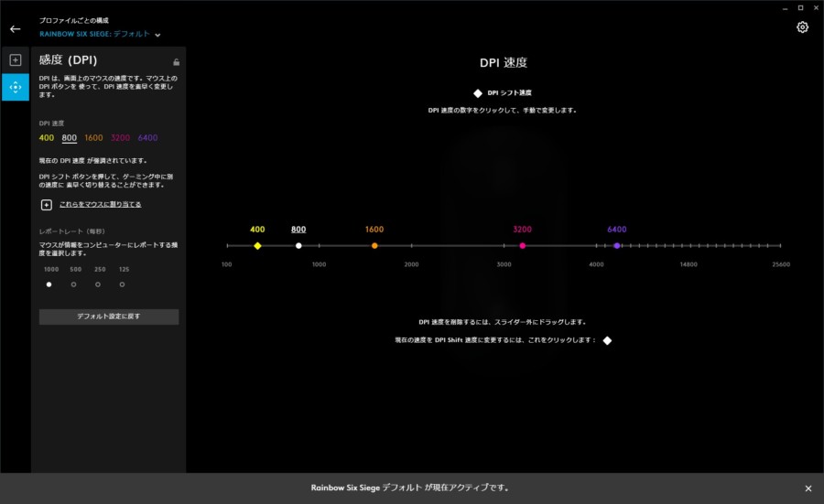Select the DPI sensitivity sidebar icon

[x=15, y=88]
